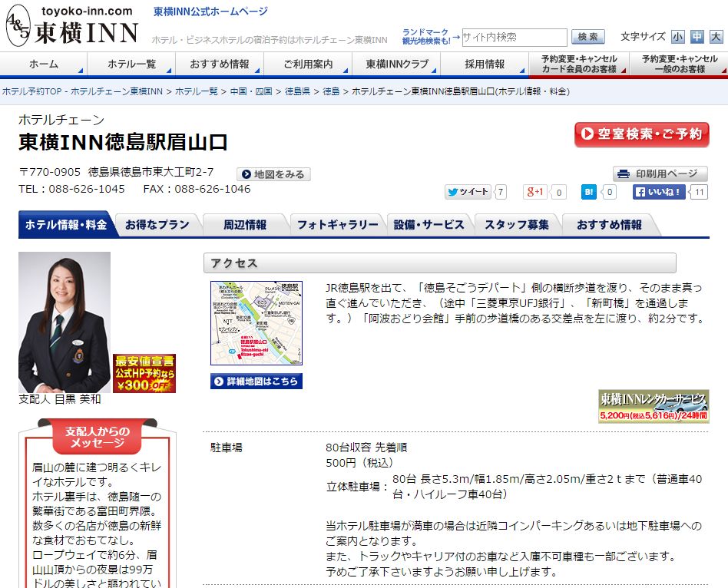Click the 詳細地図はこちら button
The height and width of the screenshot is (588, 728).
click(256, 381)
